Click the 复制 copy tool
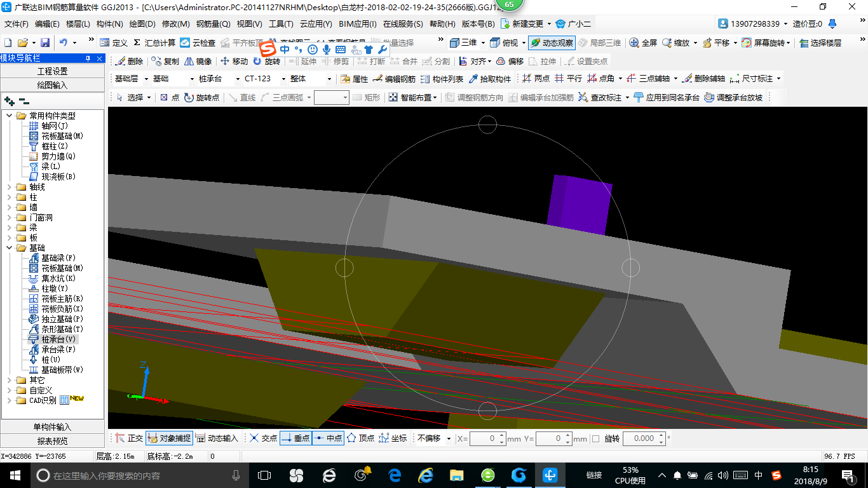This screenshot has width=868, height=488. 165,61
